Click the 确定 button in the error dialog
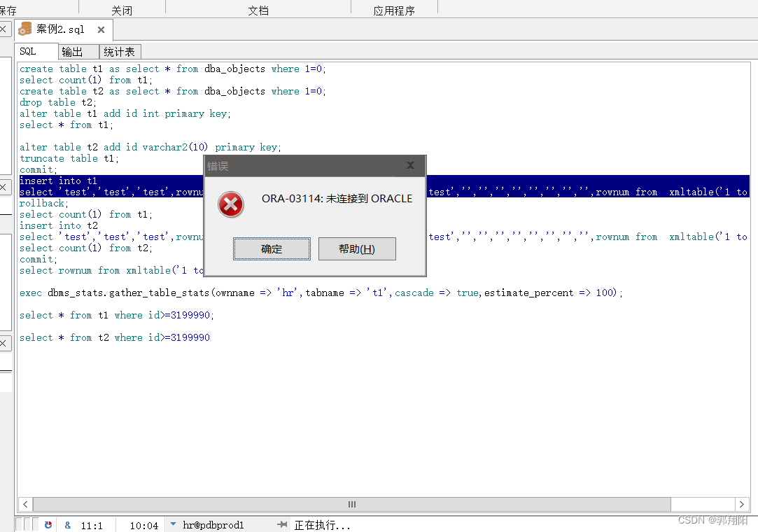 (272, 248)
